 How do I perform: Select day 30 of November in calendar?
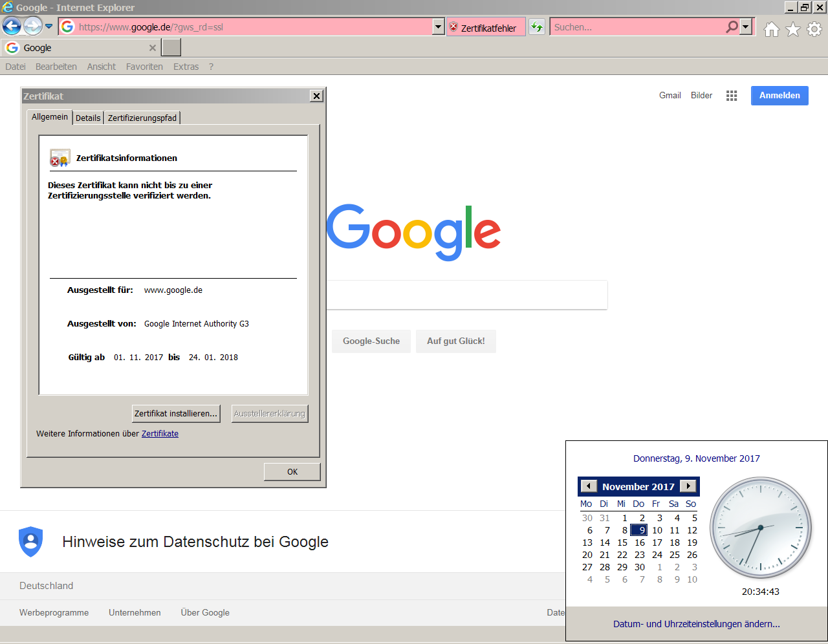639,567
